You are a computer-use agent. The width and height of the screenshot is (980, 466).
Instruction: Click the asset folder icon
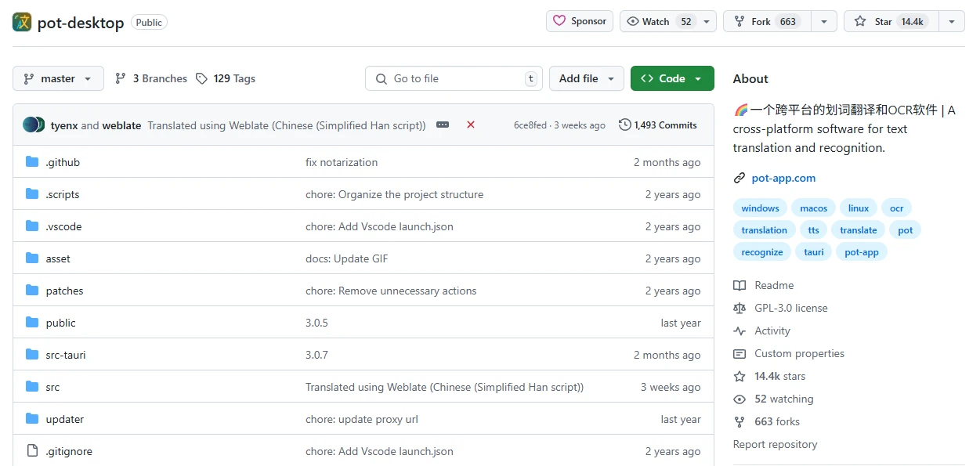click(x=32, y=258)
